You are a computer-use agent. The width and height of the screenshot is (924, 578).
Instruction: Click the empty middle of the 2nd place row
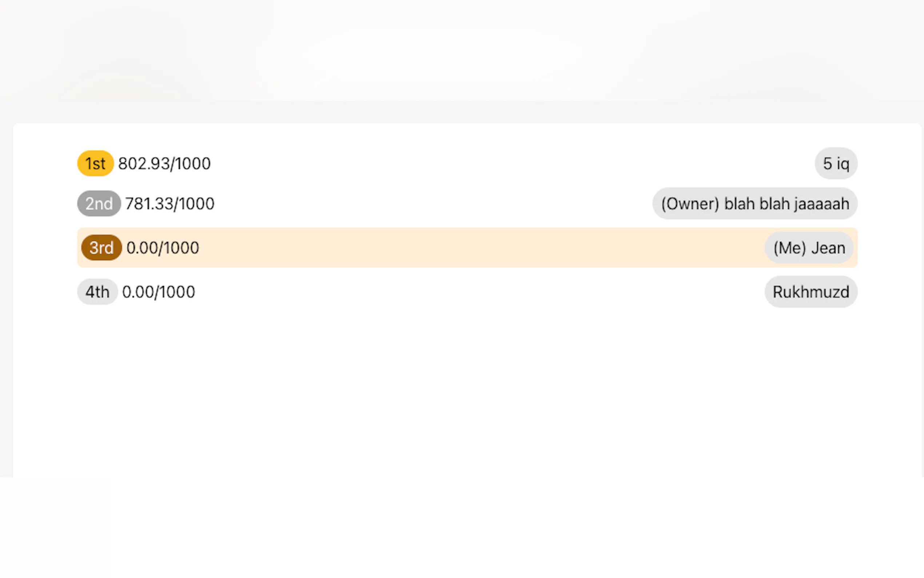(x=420, y=203)
